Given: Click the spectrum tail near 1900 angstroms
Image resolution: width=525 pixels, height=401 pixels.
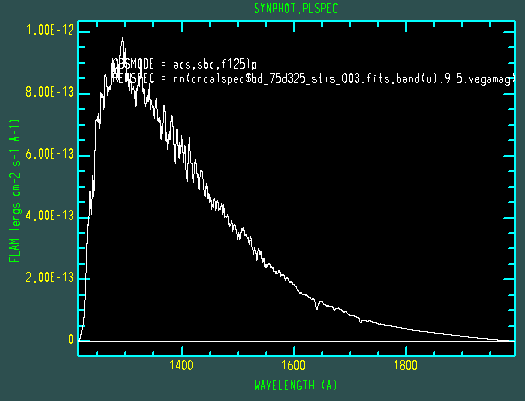Looking at the screenshot, I should click(x=462, y=335).
